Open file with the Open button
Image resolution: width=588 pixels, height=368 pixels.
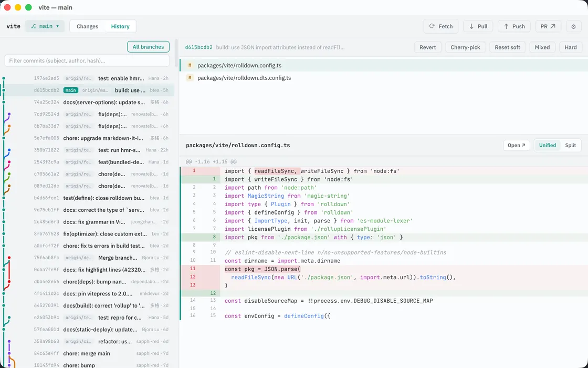(x=517, y=145)
